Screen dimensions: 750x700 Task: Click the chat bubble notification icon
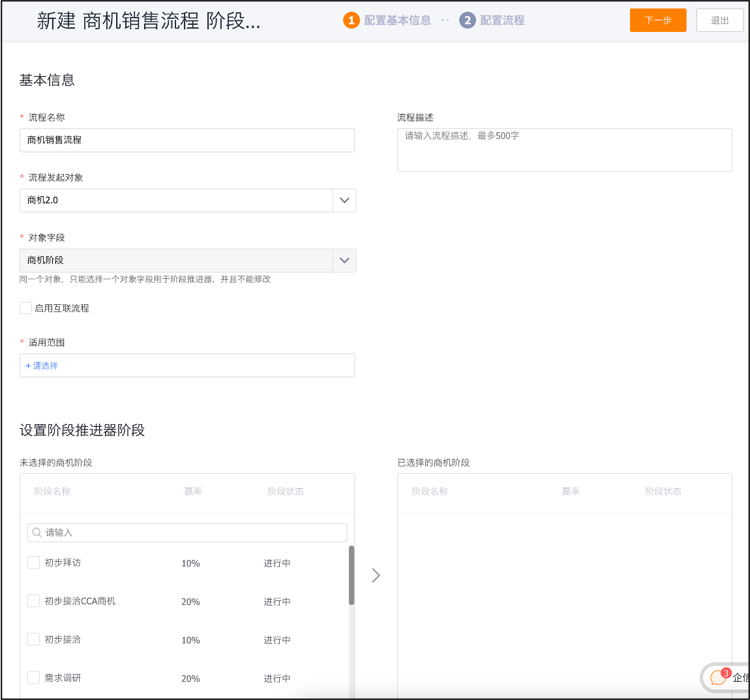[718, 678]
